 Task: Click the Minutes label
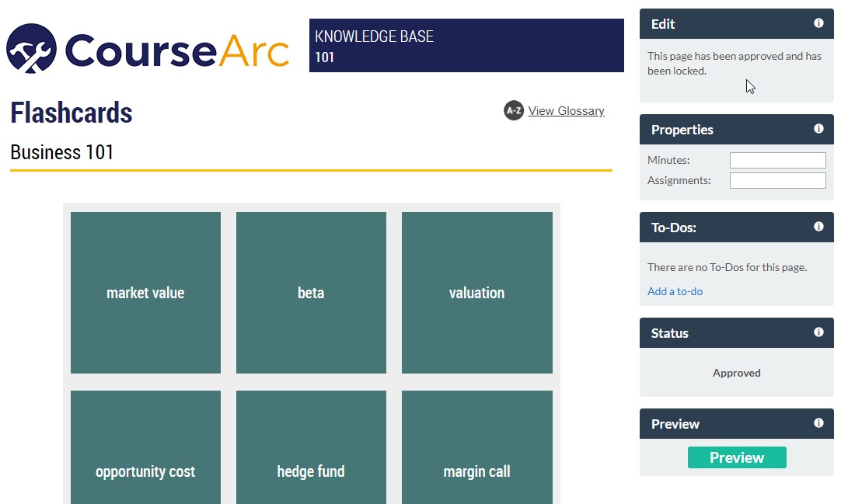(668, 160)
